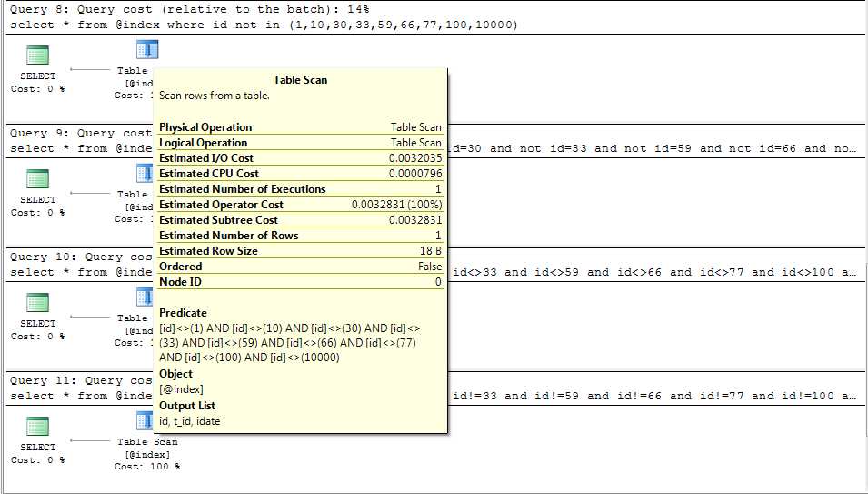This screenshot has width=868, height=494.
Task: Click '[@index]' label under Query 11 Table Scan
Action: click(x=147, y=455)
